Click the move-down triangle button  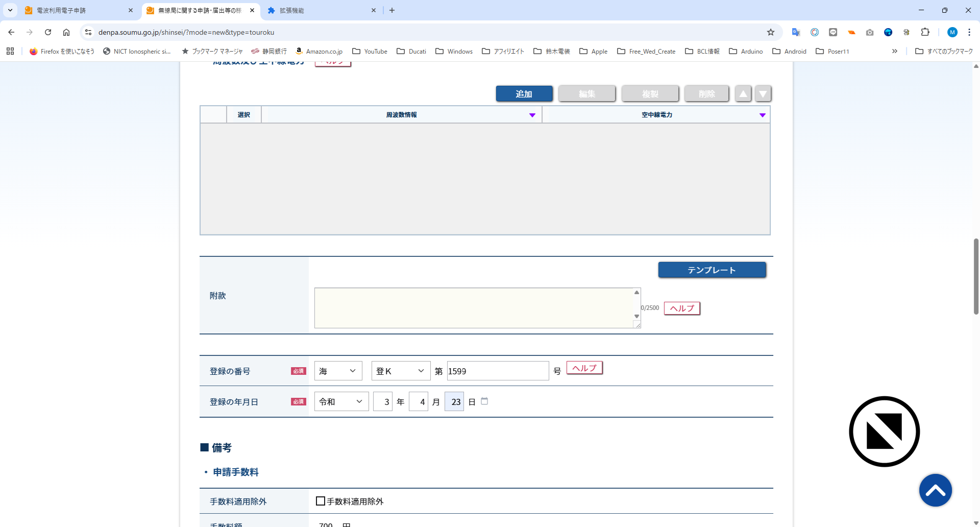(x=763, y=94)
